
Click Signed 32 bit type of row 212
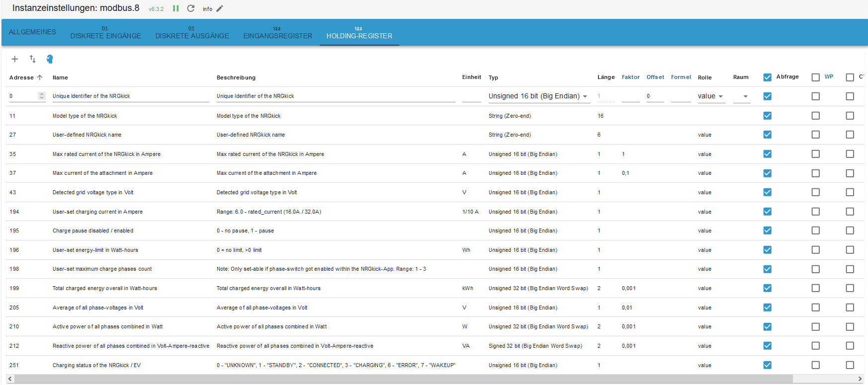coord(535,346)
